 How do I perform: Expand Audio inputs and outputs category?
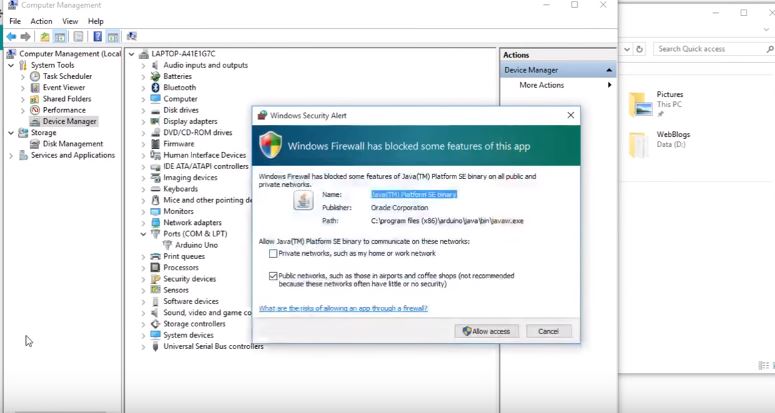pos(143,66)
